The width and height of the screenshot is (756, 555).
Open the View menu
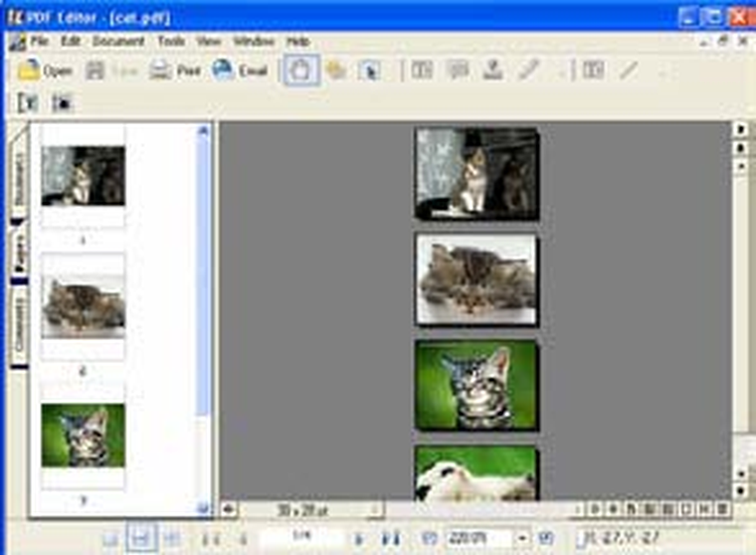208,42
